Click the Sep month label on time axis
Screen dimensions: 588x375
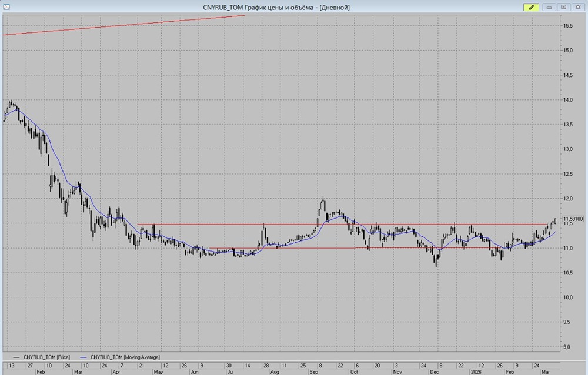click(314, 372)
